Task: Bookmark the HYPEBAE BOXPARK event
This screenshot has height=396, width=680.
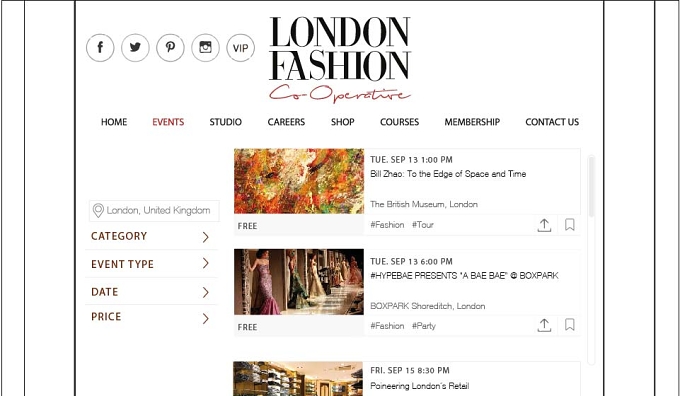Action: coord(569,325)
